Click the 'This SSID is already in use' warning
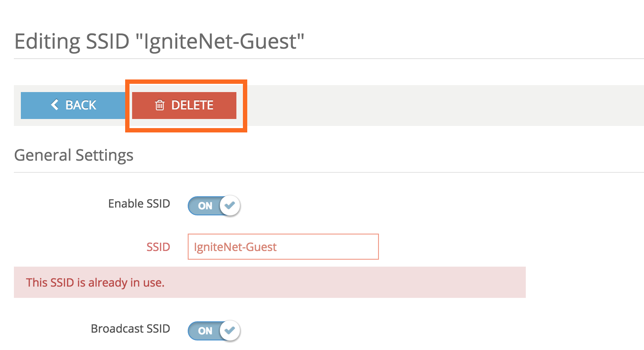The image size is (644, 350). 96,282
